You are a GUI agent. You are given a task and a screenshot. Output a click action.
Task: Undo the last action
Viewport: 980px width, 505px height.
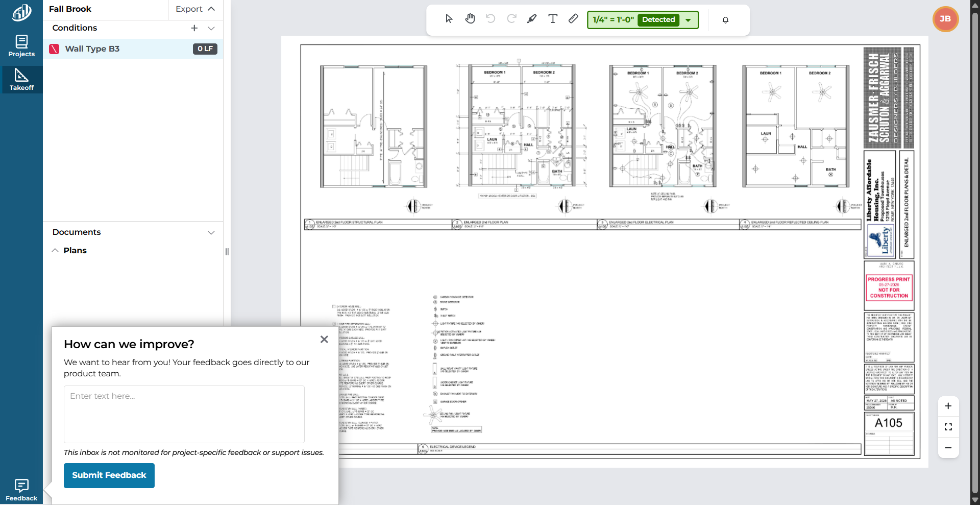pos(491,19)
